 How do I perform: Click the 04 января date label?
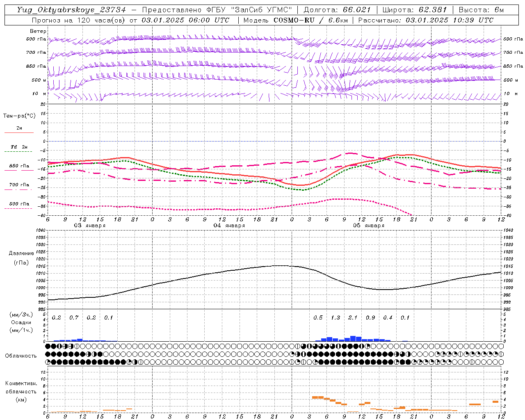point(229,226)
